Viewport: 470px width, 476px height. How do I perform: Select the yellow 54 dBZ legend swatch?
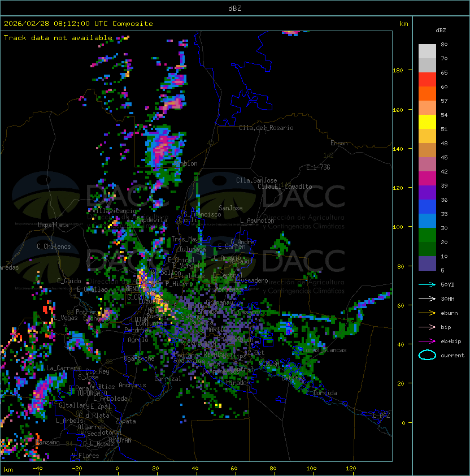(427, 122)
